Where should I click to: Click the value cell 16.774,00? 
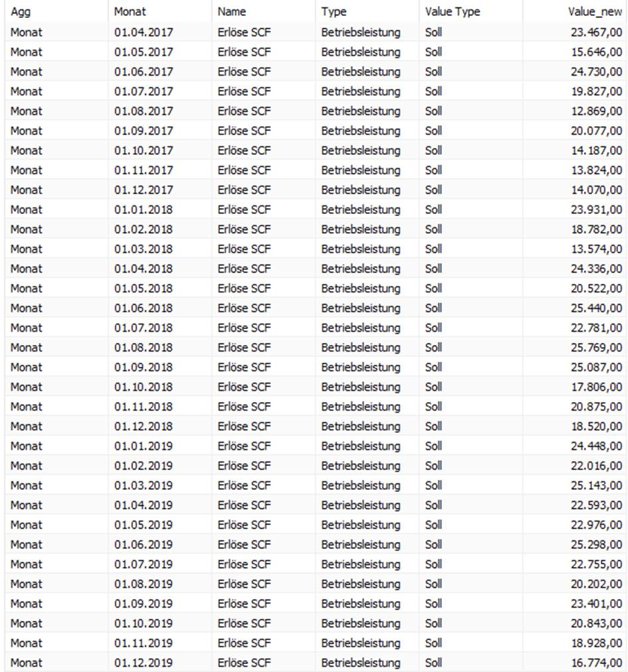pos(597,663)
